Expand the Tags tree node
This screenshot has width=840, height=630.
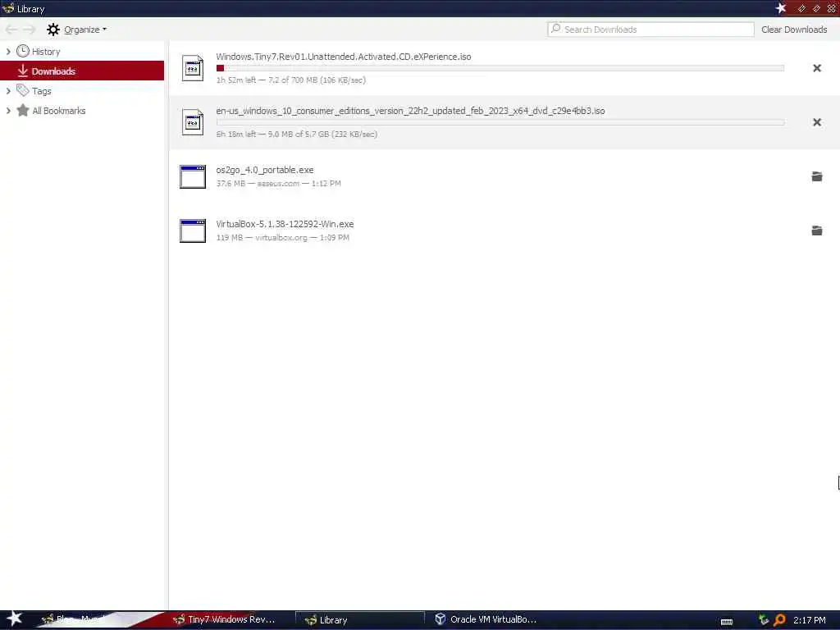(8, 91)
